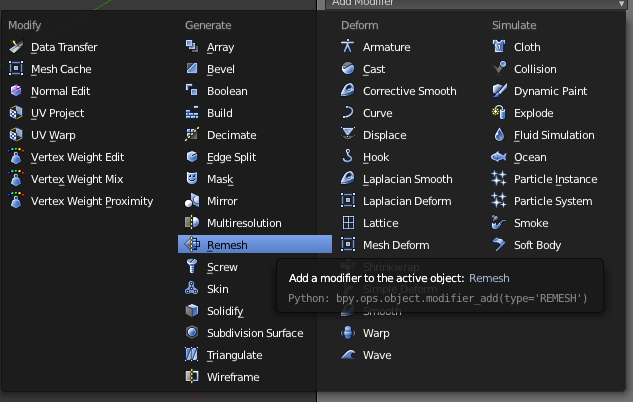Screen dimensions: 633x402
Task: Choose UV Project in Modify column
Action: click(x=57, y=113)
